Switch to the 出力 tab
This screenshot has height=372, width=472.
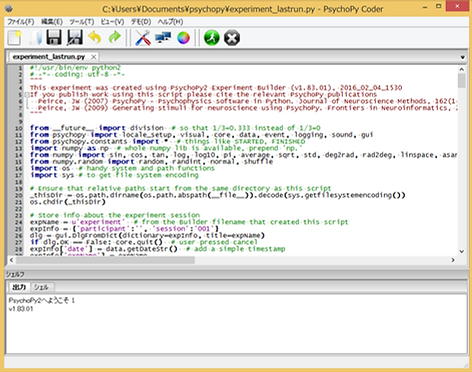point(19,287)
